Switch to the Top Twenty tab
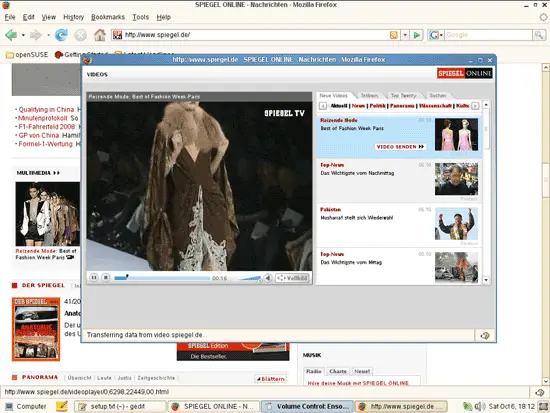 tap(403, 95)
